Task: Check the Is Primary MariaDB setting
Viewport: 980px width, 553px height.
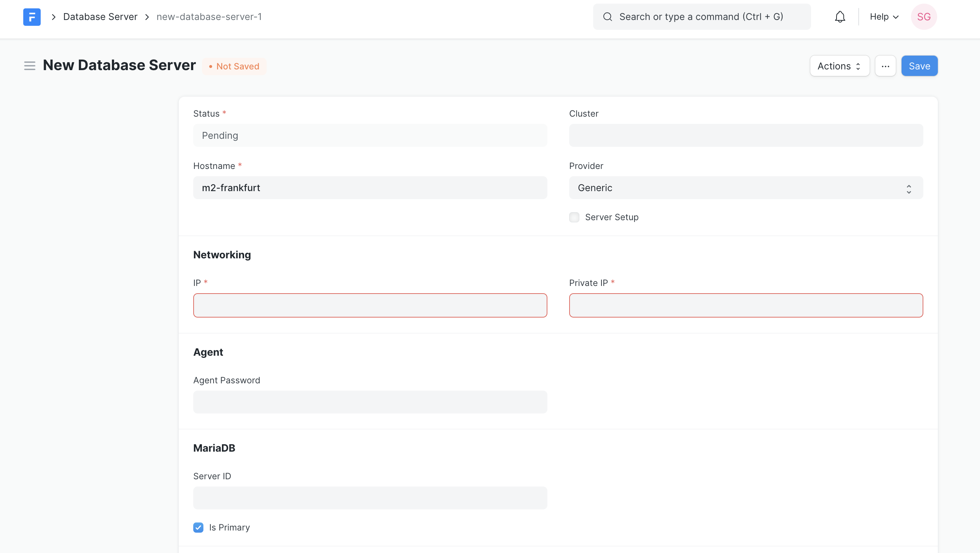Action: pos(198,528)
